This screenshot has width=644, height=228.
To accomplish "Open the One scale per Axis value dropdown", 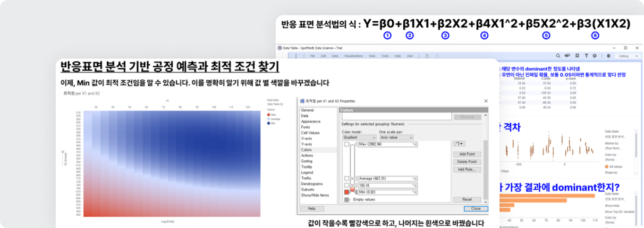I will tap(396, 137).
